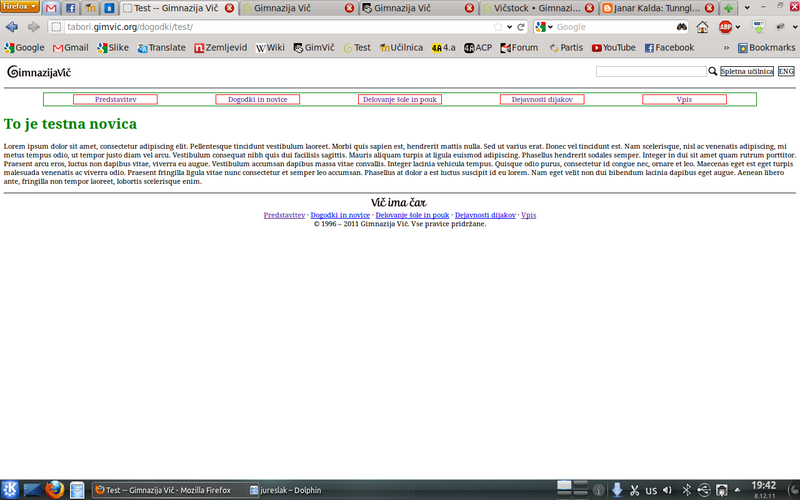The width and height of the screenshot is (800, 500).
Task: Open the YouTube bookmark
Action: point(614,47)
